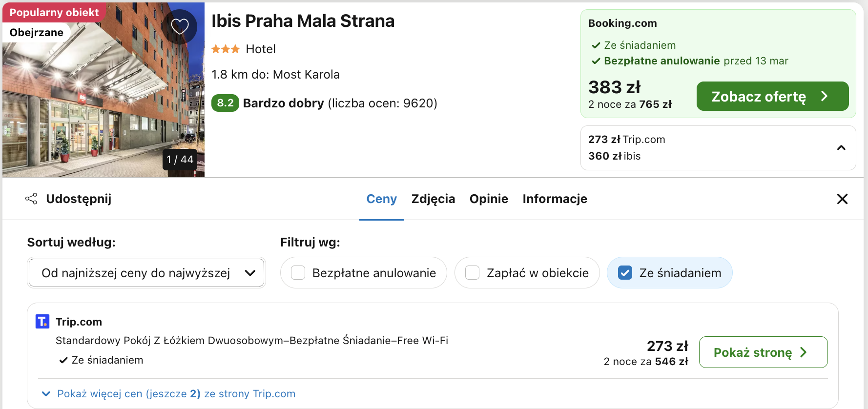Click the share icon beside Udostępnij
Screen dimensions: 868x409
tap(31, 199)
